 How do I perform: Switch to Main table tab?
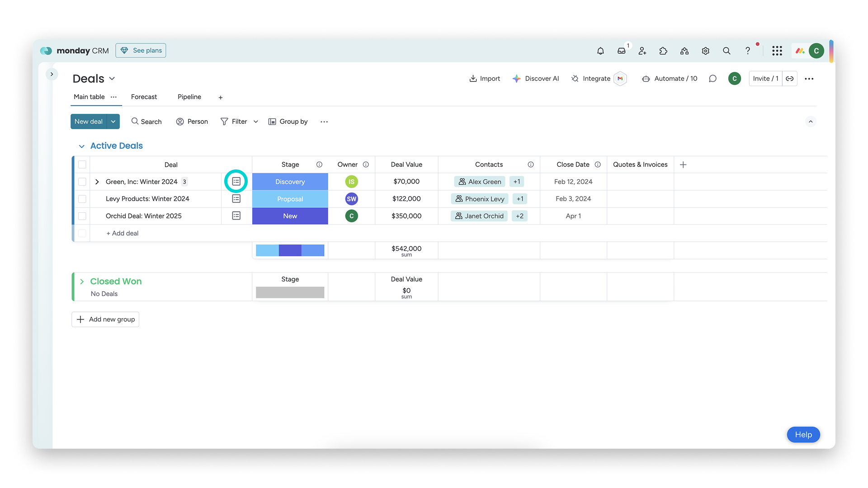(x=89, y=97)
